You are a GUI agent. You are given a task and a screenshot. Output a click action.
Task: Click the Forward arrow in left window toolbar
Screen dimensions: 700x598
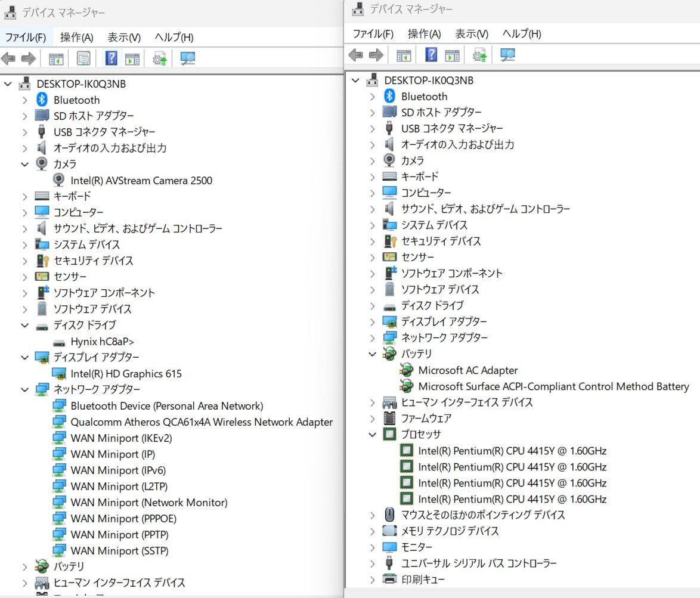point(29,58)
